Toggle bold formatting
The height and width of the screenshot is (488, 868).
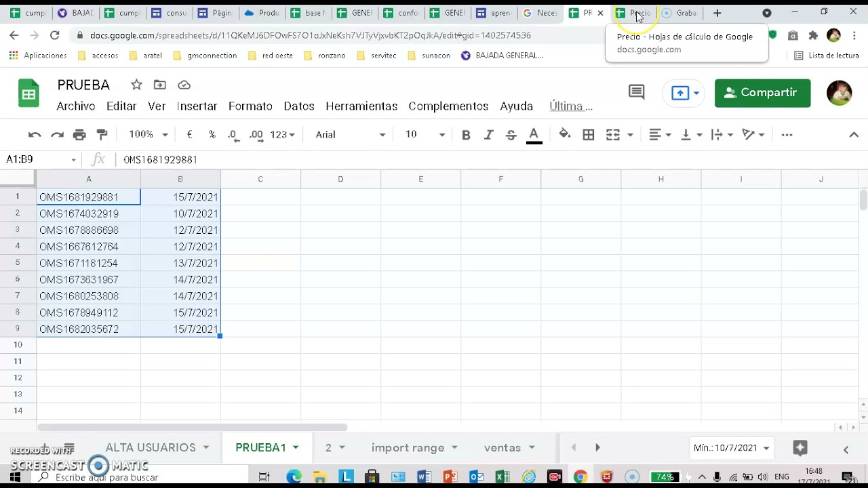[x=466, y=135]
